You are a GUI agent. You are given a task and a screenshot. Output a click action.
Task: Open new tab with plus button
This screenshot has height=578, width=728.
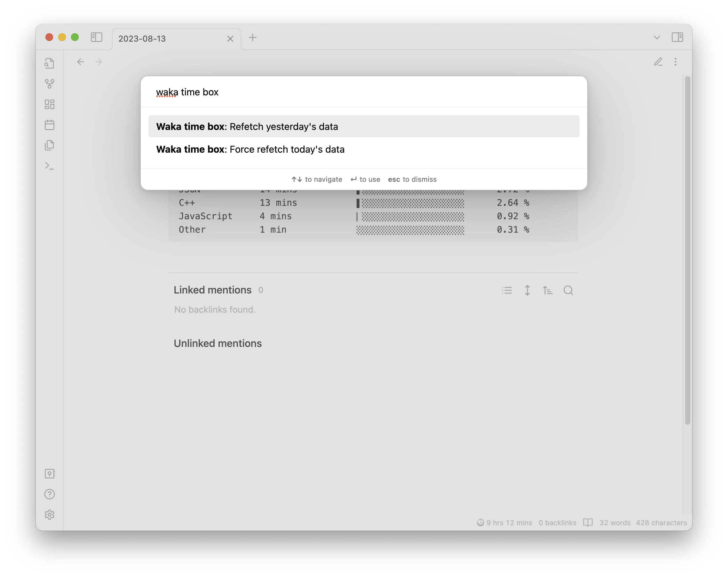tap(253, 37)
